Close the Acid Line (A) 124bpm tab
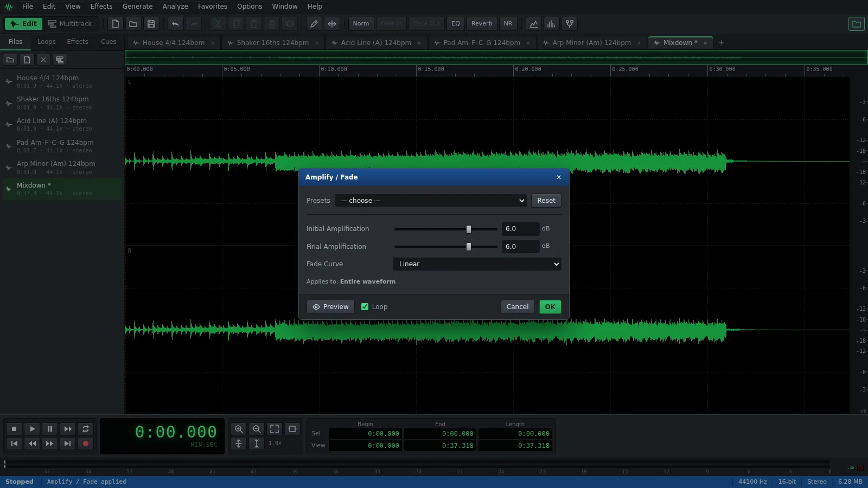 click(419, 43)
